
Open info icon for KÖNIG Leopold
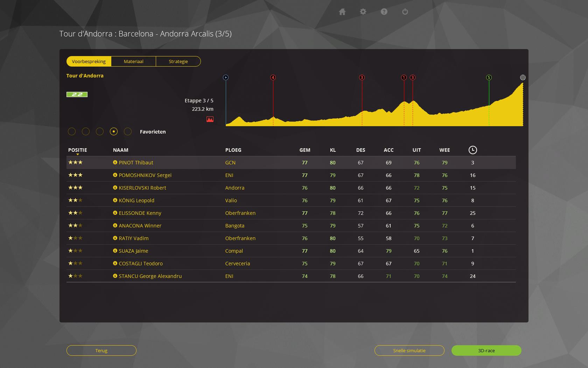coord(115,200)
